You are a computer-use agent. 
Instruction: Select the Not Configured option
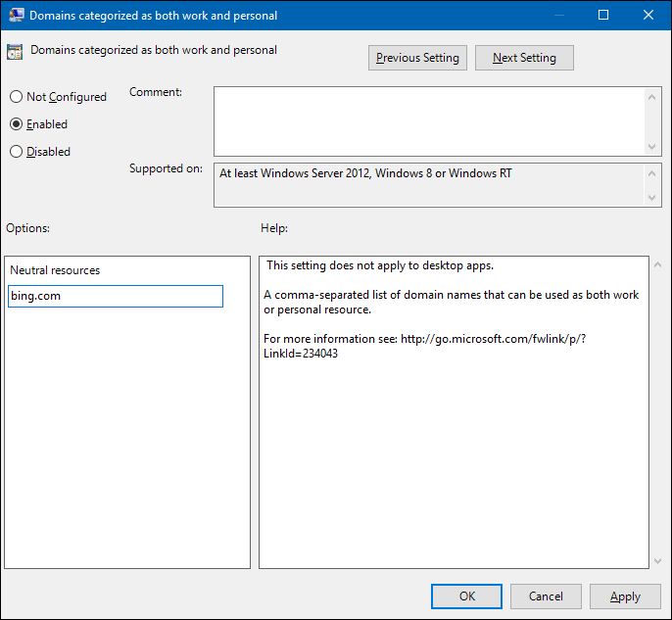(16, 97)
